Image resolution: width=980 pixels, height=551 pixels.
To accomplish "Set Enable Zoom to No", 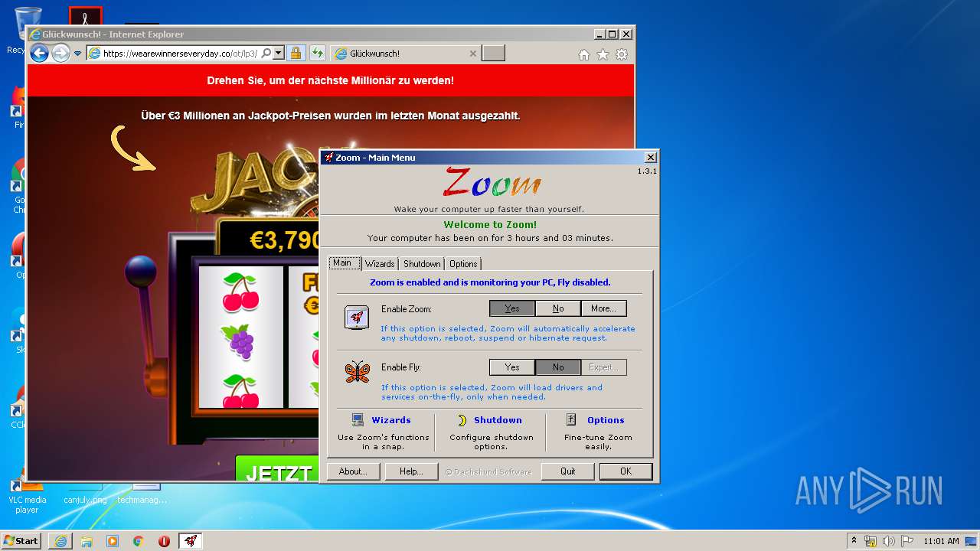I will tap(558, 308).
